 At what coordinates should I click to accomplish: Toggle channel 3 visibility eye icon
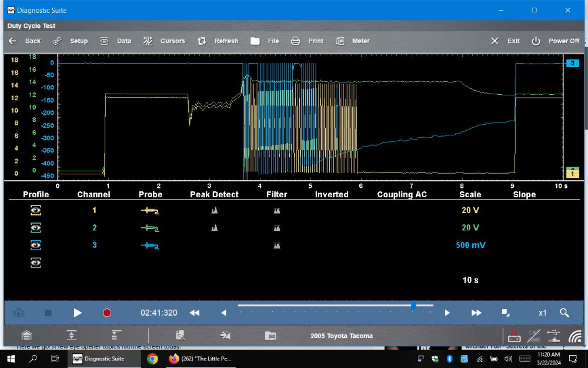click(36, 245)
